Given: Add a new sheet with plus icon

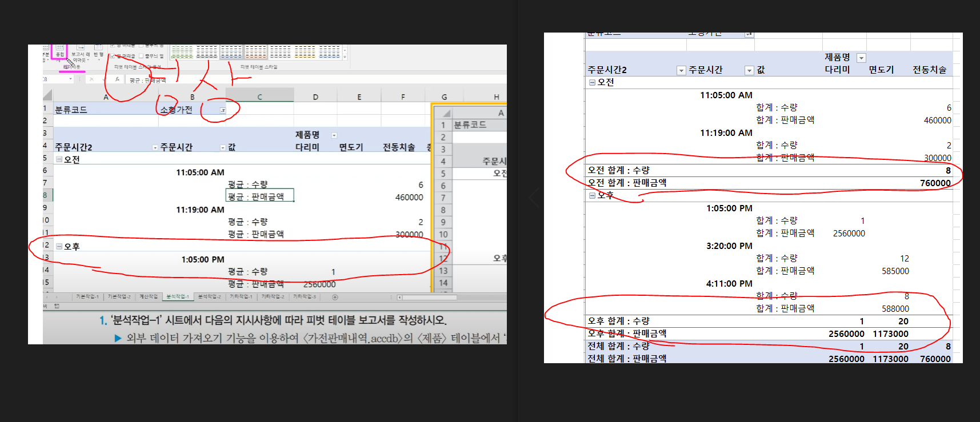Looking at the screenshot, I should [x=335, y=297].
